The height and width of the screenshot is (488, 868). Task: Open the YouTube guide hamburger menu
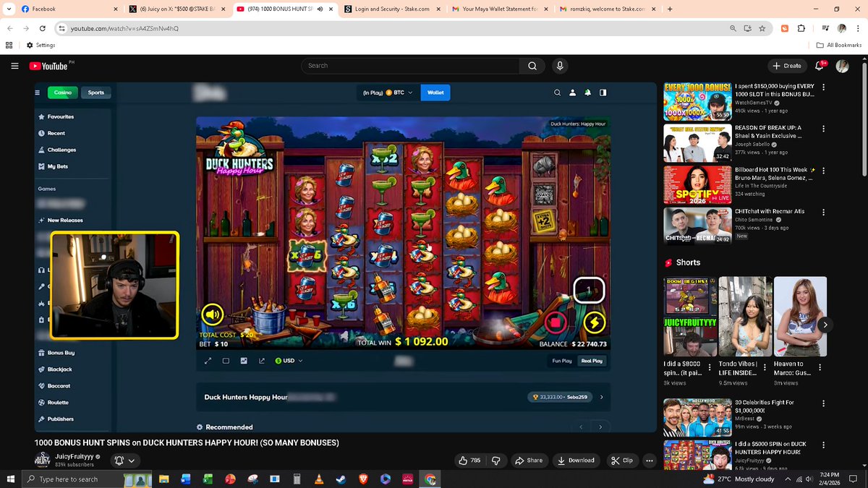(x=14, y=66)
